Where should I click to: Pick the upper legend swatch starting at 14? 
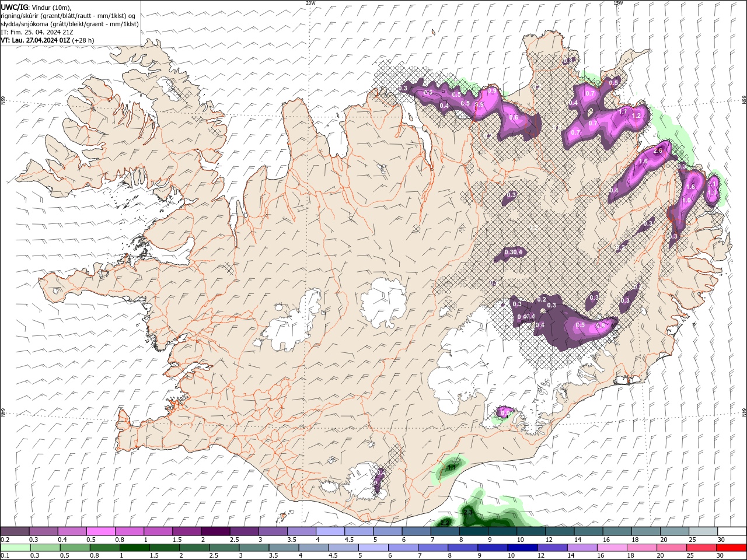pyautogui.click(x=588, y=531)
